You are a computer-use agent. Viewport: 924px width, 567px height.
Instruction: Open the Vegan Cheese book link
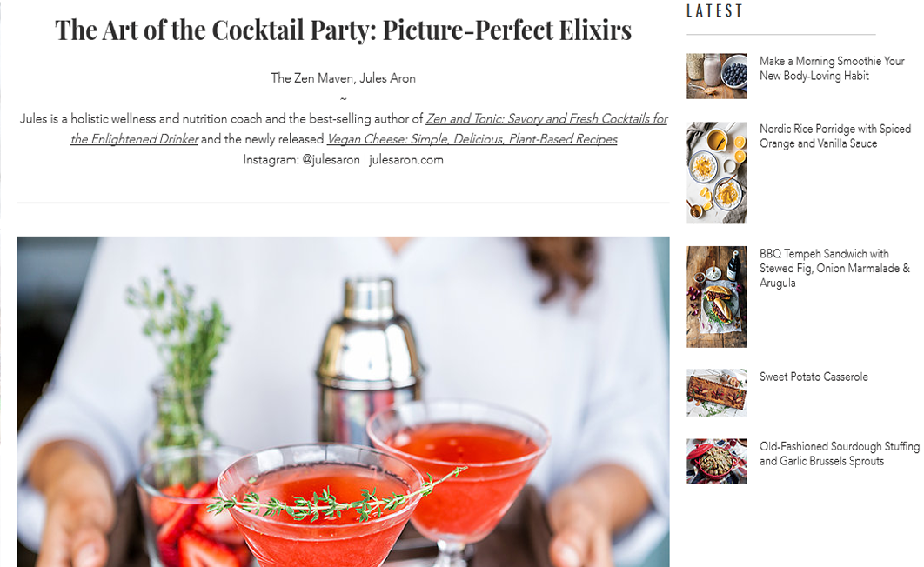472,139
